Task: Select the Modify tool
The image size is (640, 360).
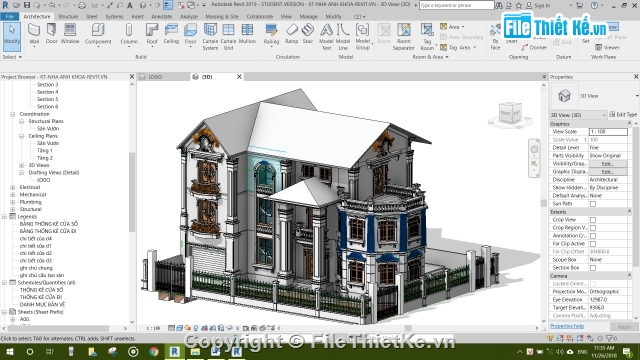Action: [x=12, y=36]
